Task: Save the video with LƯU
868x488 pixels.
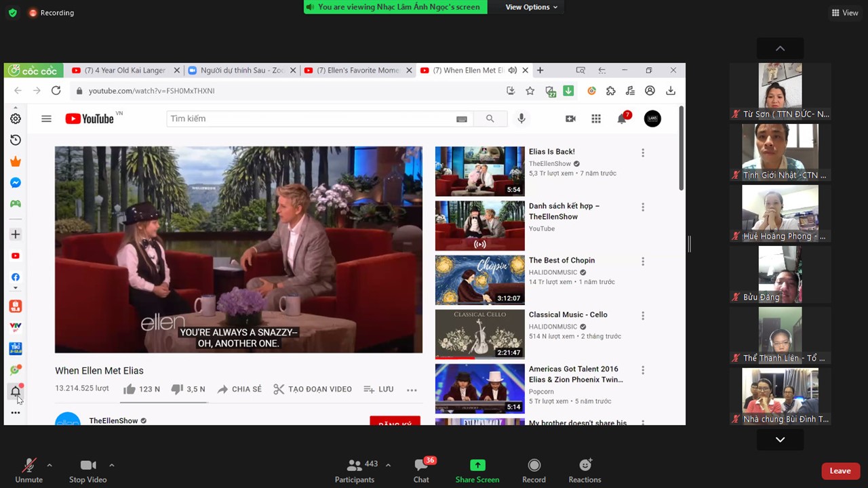Action: [378, 389]
